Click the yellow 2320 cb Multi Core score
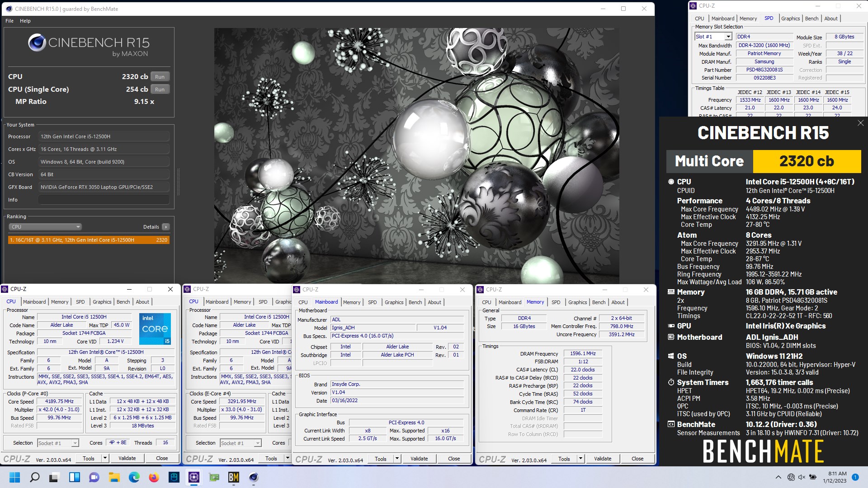The height and width of the screenshot is (488, 868). click(807, 161)
